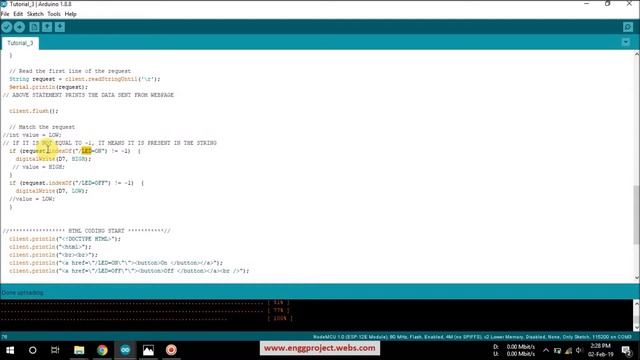640x360 pixels.
Task: Open the File menu
Action: click(5, 14)
